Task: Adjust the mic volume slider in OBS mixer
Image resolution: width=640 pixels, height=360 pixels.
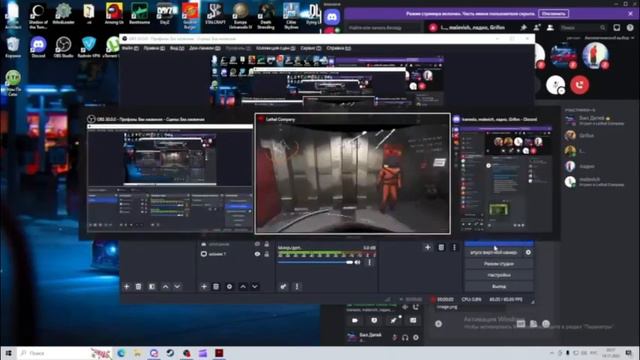Action: pyautogui.click(x=315, y=262)
